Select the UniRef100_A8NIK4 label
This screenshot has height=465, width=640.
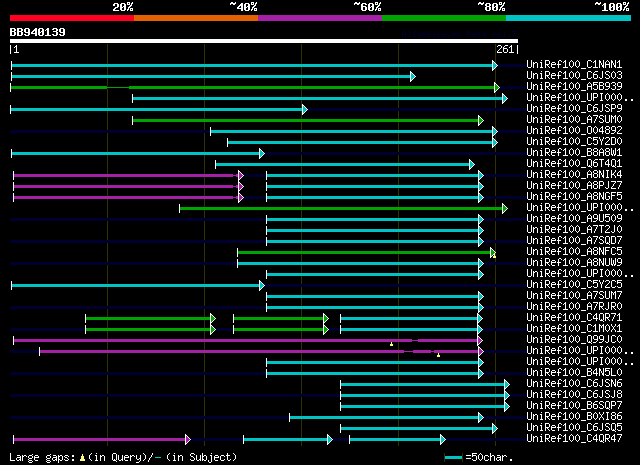pyautogui.click(x=574, y=174)
